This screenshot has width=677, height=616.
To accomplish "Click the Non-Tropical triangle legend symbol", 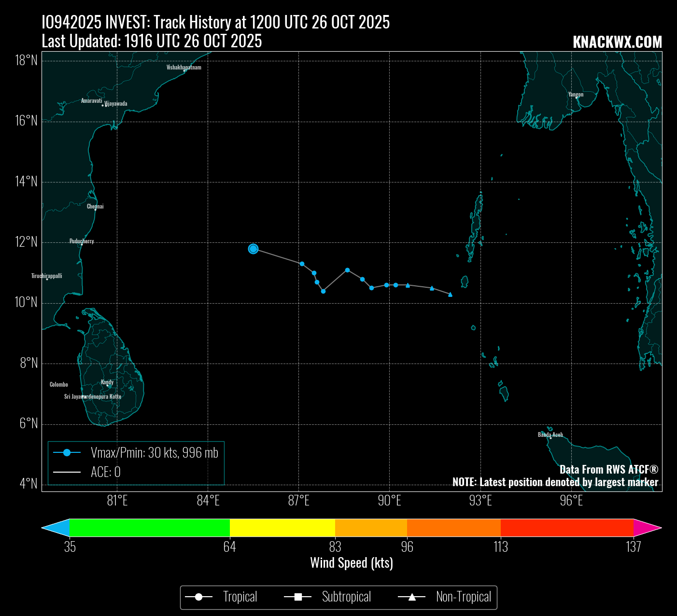I will pos(412,597).
